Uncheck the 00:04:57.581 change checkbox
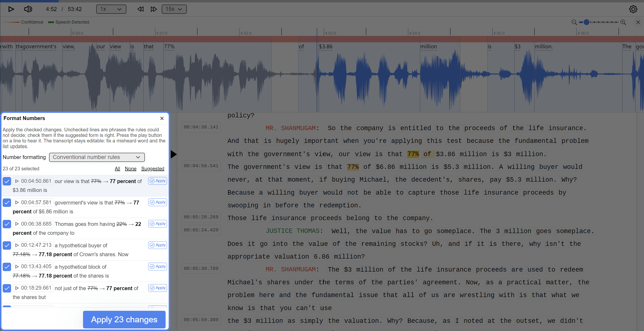The image size is (644, 331). coord(7,203)
